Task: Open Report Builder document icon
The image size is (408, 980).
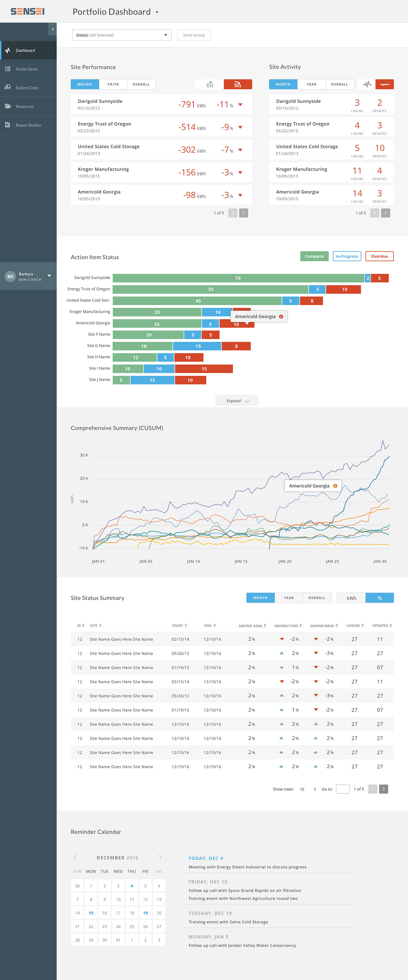Action: (x=8, y=125)
